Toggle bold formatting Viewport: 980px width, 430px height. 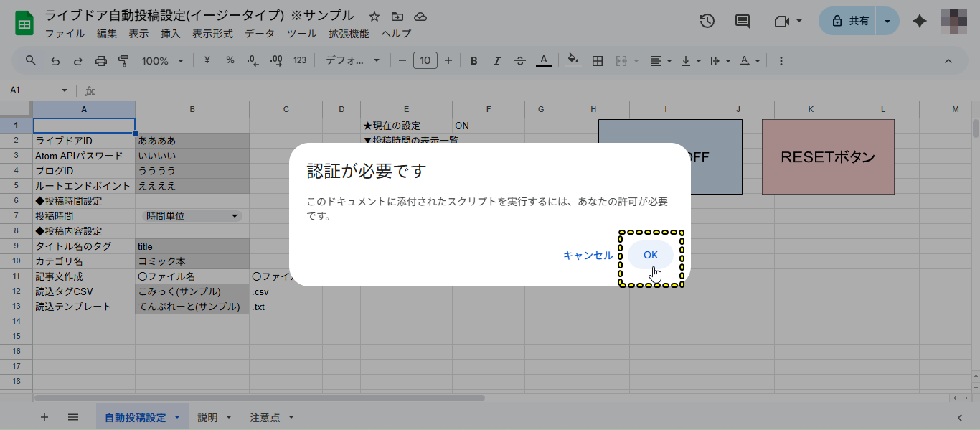pos(474,61)
